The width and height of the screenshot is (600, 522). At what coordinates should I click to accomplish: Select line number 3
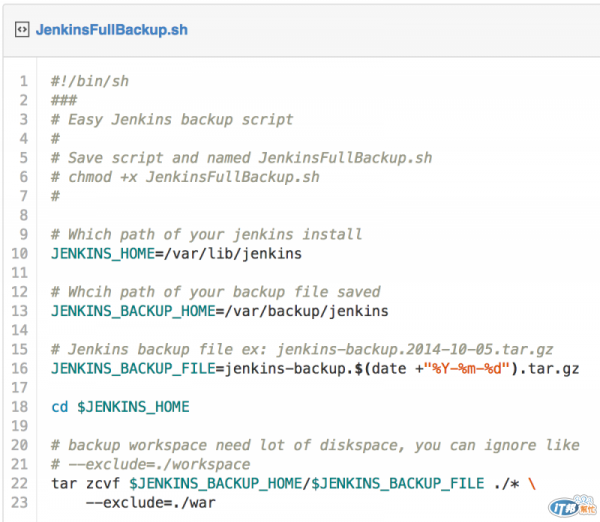[24, 119]
